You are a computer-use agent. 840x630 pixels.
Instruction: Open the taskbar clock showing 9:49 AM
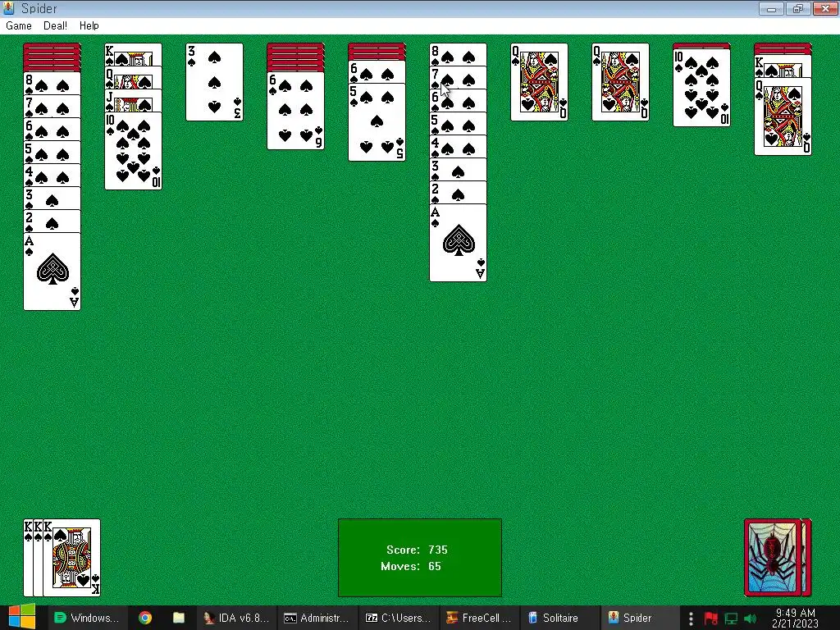[x=795, y=618]
